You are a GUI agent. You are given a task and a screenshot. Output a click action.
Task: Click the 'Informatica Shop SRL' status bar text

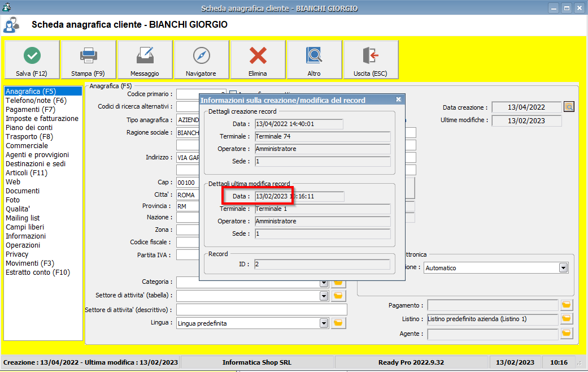pos(257,362)
